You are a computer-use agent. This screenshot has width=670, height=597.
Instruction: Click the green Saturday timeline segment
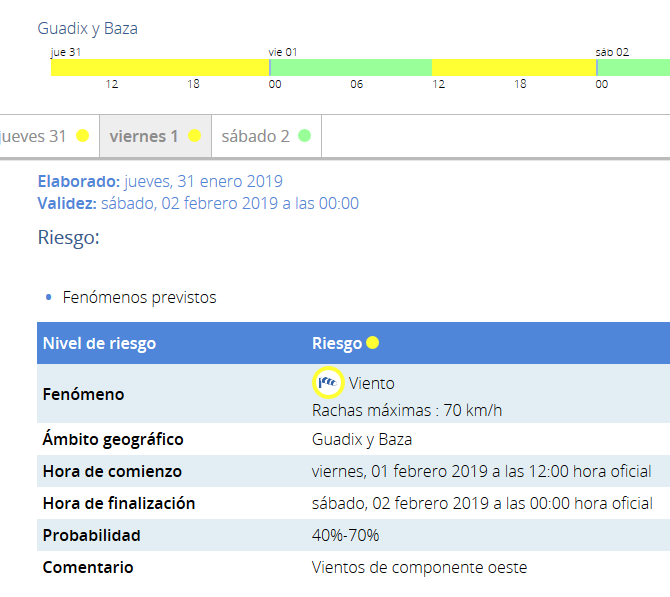(634, 68)
